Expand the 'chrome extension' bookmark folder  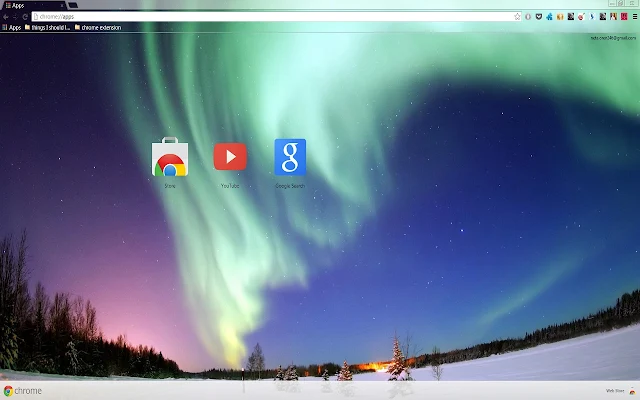point(98,27)
